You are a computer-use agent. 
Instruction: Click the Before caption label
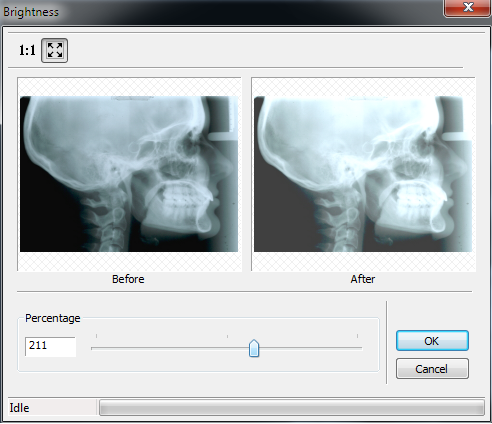coord(128,279)
